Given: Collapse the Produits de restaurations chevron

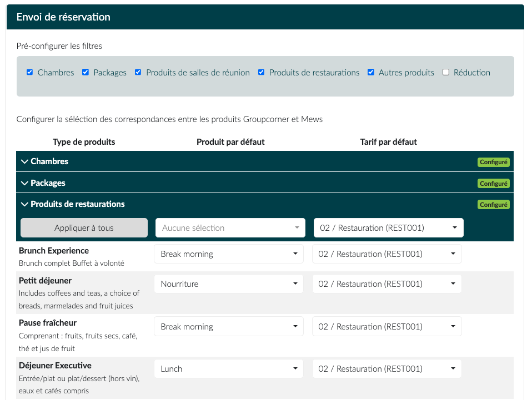Looking at the screenshot, I should (24, 204).
